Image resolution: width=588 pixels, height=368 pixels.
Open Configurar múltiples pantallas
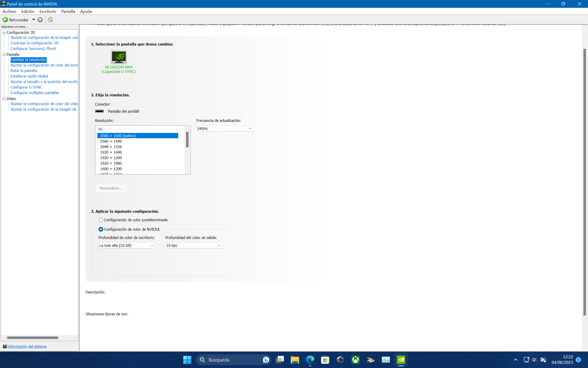35,93
